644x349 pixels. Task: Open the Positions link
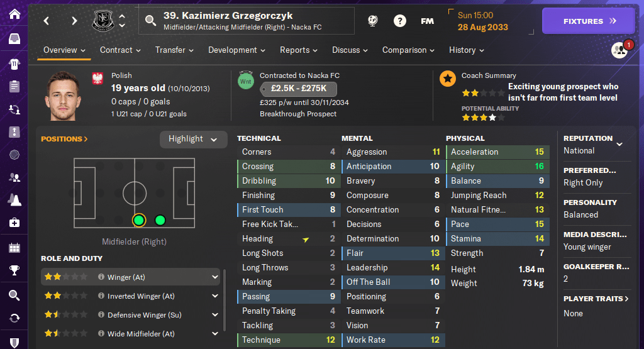(x=64, y=139)
